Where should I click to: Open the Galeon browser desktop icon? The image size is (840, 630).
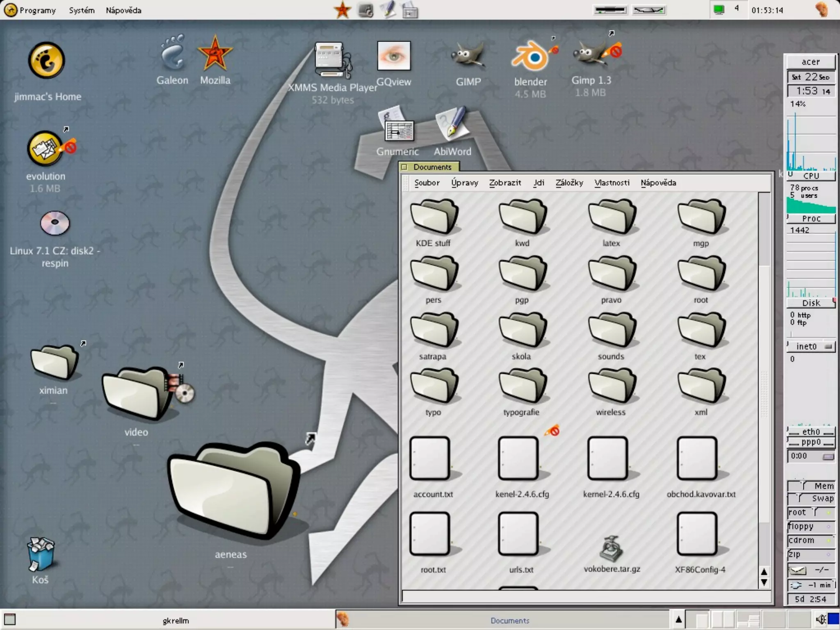coord(172,55)
